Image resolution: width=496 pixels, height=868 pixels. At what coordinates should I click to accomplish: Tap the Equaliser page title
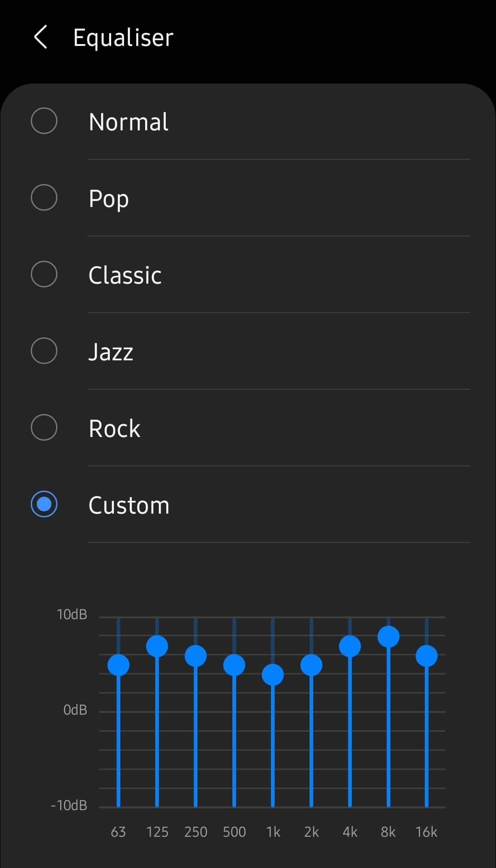[x=123, y=38]
